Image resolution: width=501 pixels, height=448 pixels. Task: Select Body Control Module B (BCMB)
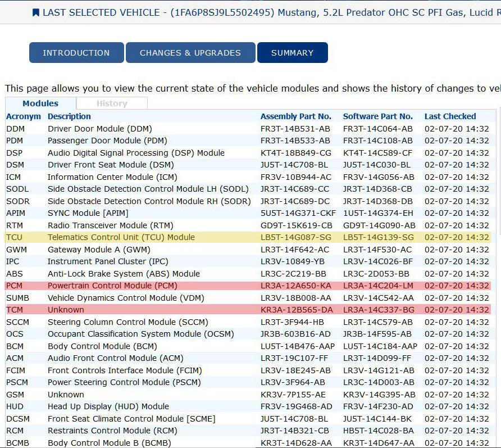coord(110,443)
